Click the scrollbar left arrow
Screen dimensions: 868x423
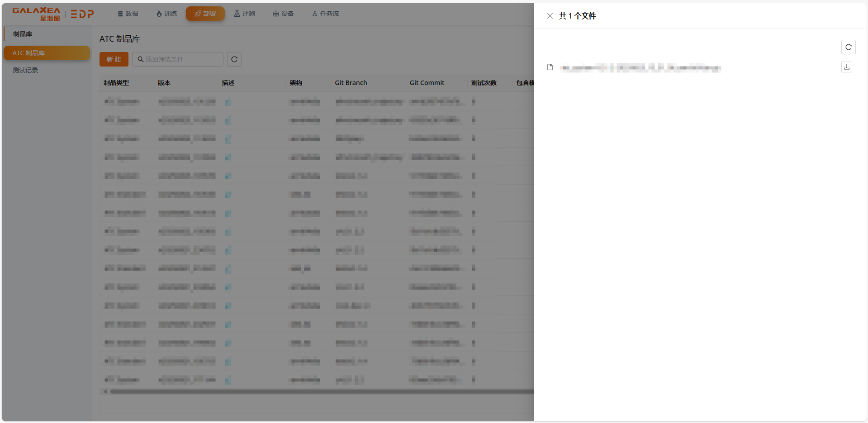click(x=105, y=391)
